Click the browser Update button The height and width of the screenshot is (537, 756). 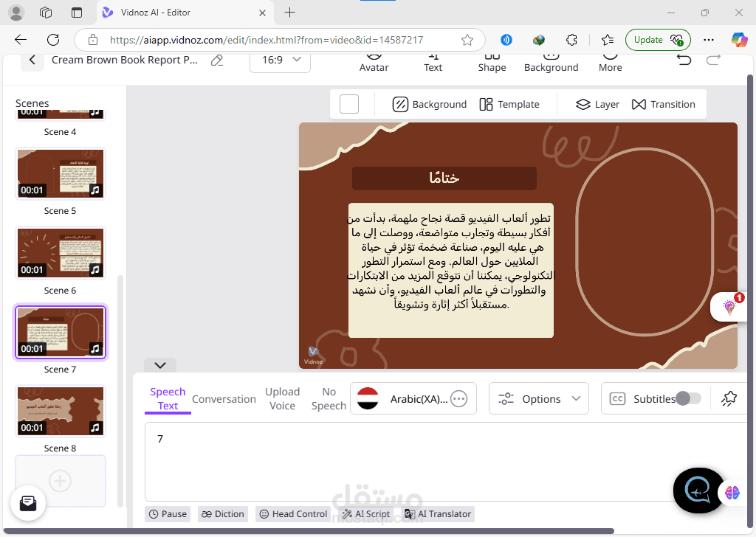(658, 40)
